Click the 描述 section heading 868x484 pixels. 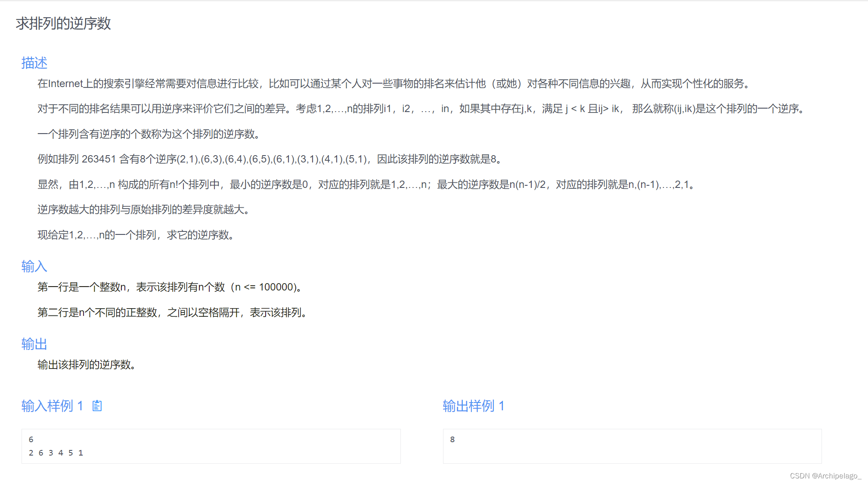point(34,63)
